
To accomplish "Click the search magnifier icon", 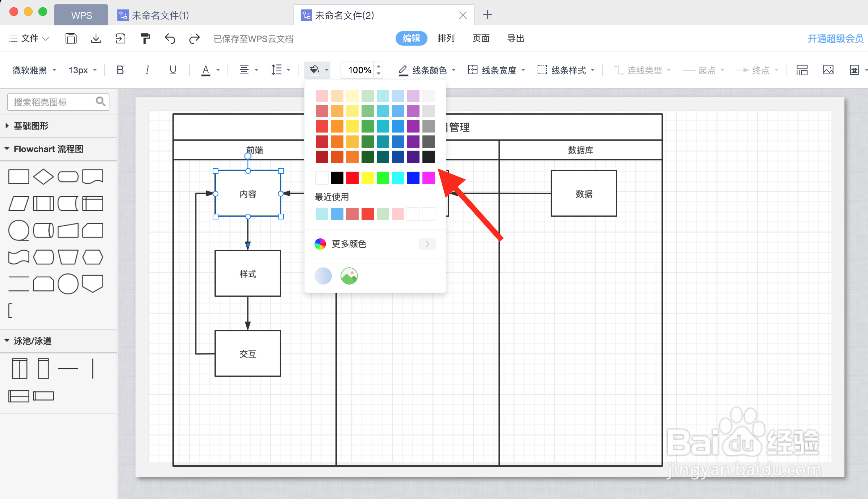I will tap(100, 102).
